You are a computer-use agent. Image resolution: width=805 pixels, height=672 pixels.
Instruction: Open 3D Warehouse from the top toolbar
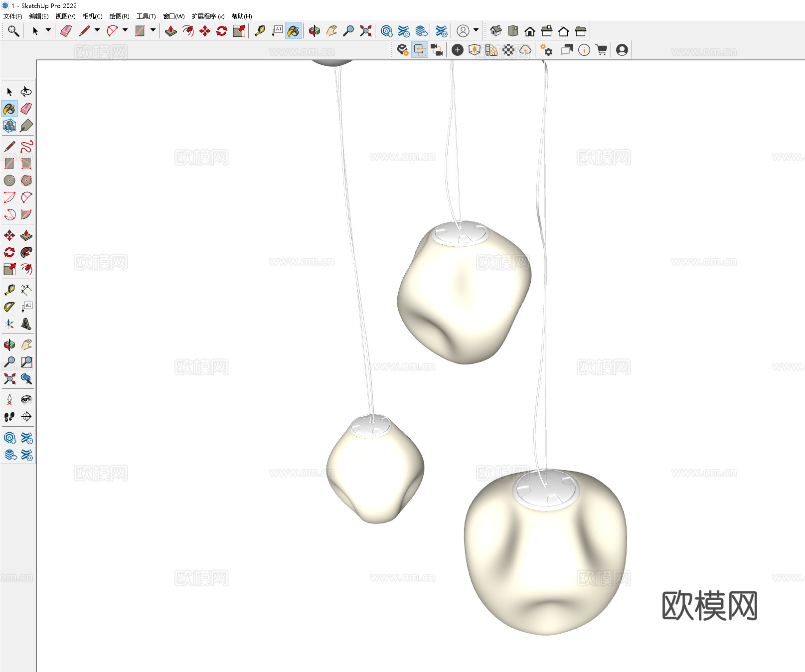pos(386,31)
